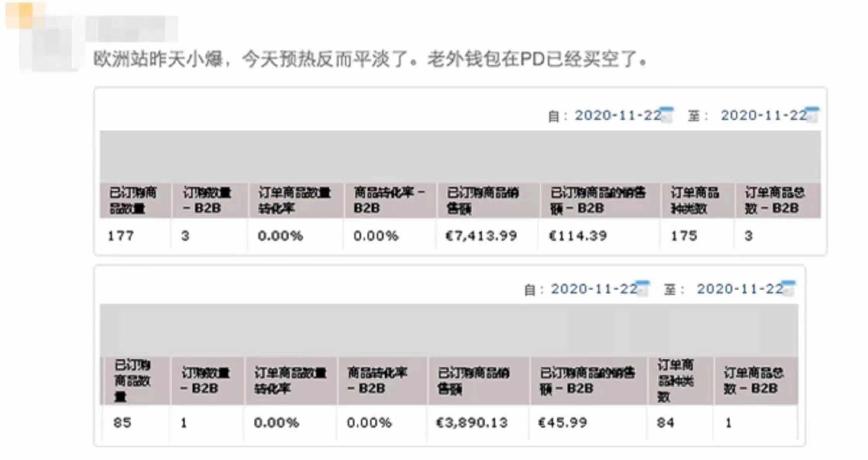Open the 至 calendar icon in the upper report
The width and height of the screenshot is (868, 460).
point(813,115)
